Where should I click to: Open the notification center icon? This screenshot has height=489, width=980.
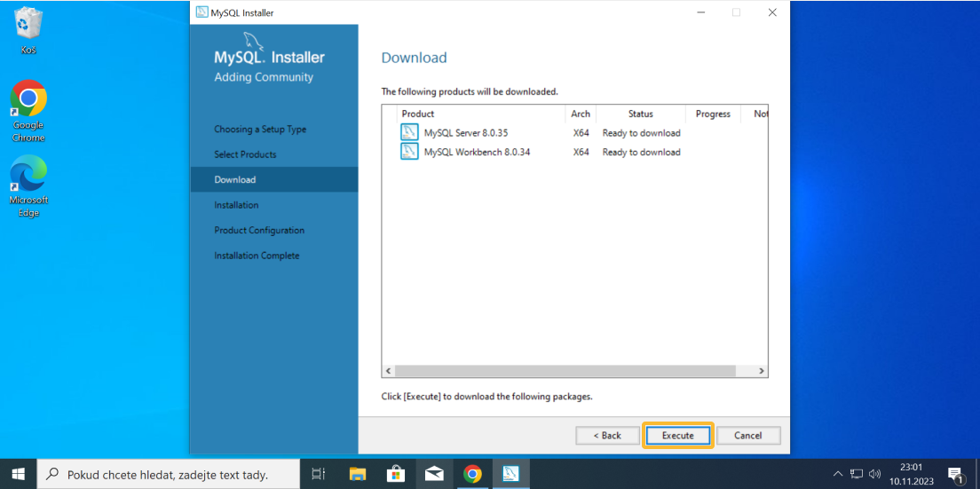[955, 474]
